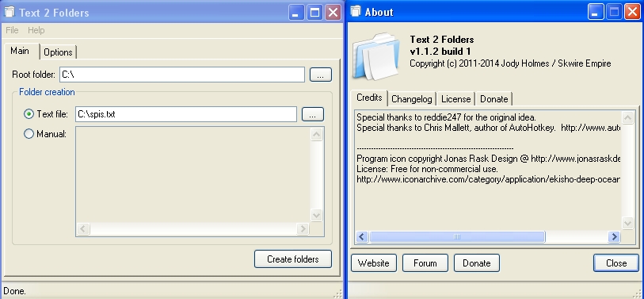Click the Text 2 Folders title bar icon
This screenshot has width=644, height=299.
[9, 13]
